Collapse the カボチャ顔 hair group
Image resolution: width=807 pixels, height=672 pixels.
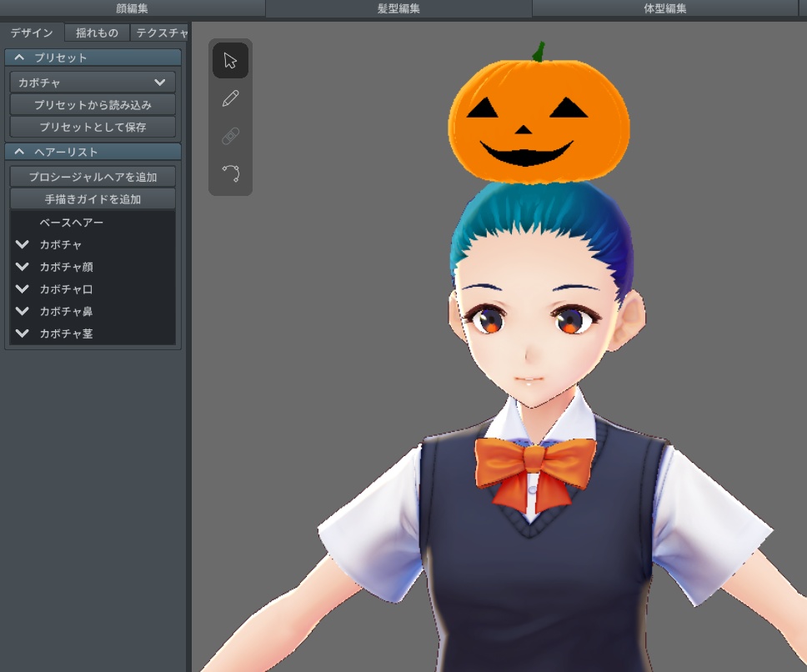click(x=22, y=267)
